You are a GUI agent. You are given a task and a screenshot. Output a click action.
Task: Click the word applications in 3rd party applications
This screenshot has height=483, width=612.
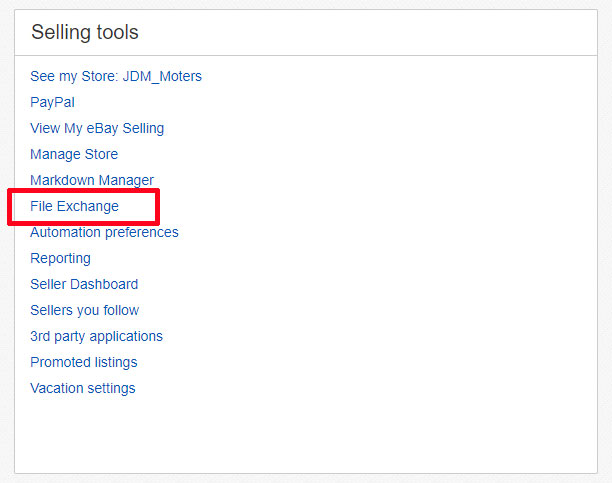pyautogui.click(x=126, y=336)
